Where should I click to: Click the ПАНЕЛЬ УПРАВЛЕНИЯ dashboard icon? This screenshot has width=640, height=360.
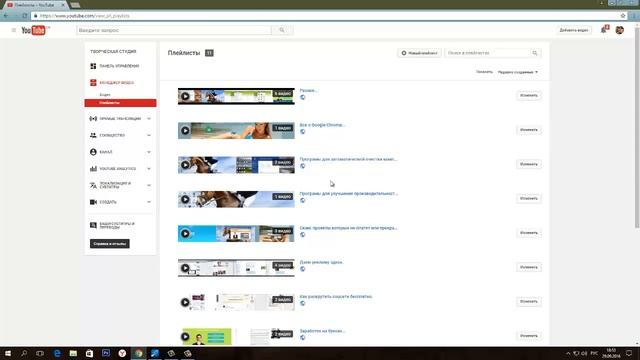point(93,66)
